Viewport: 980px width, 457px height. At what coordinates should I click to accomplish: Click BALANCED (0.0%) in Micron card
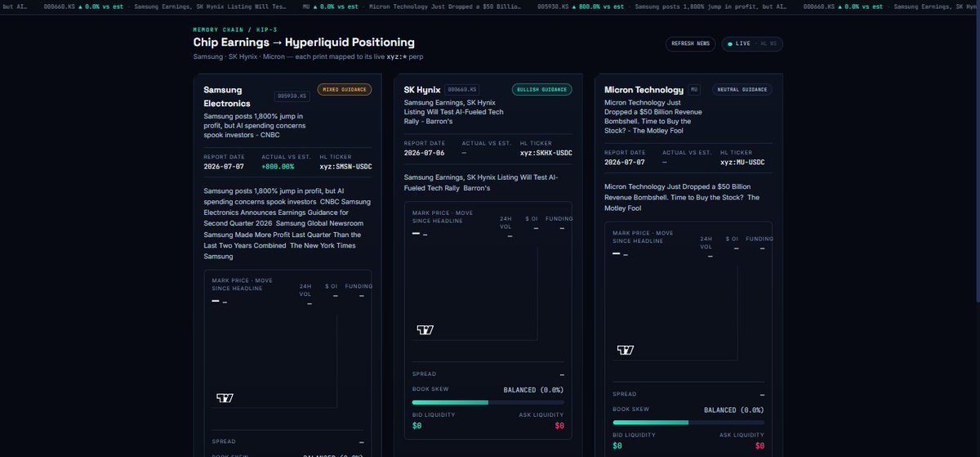734,410
